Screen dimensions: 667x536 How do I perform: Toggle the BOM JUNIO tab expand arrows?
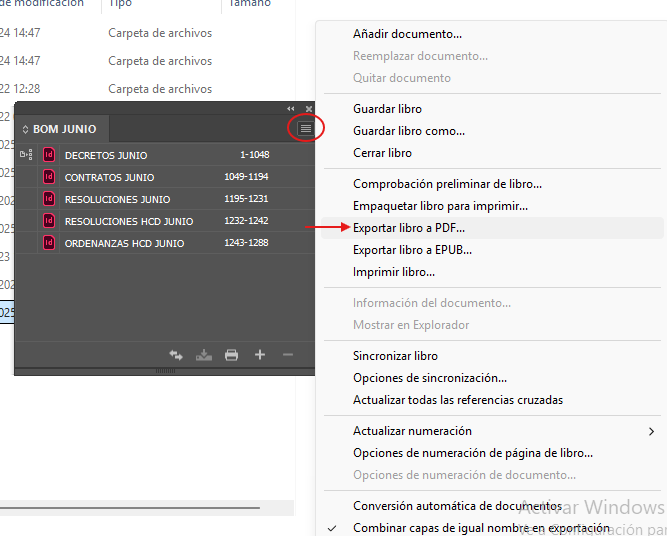[25, 129]
